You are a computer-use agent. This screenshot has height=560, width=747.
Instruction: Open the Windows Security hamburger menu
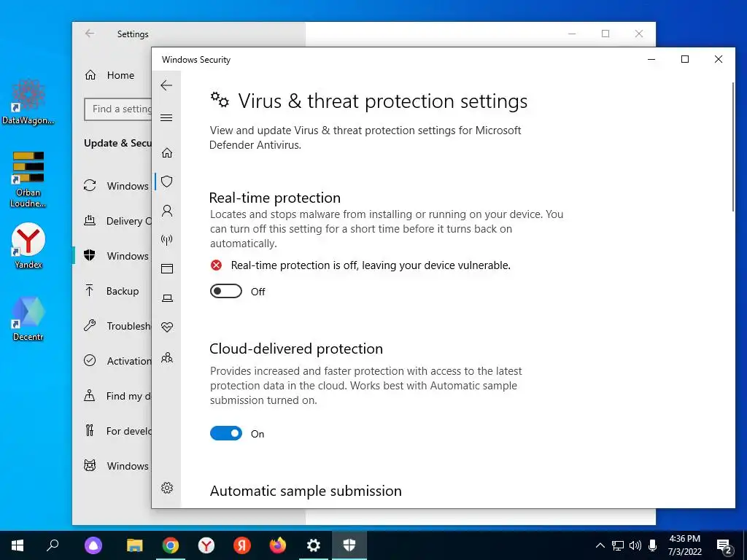pos(166,117)
